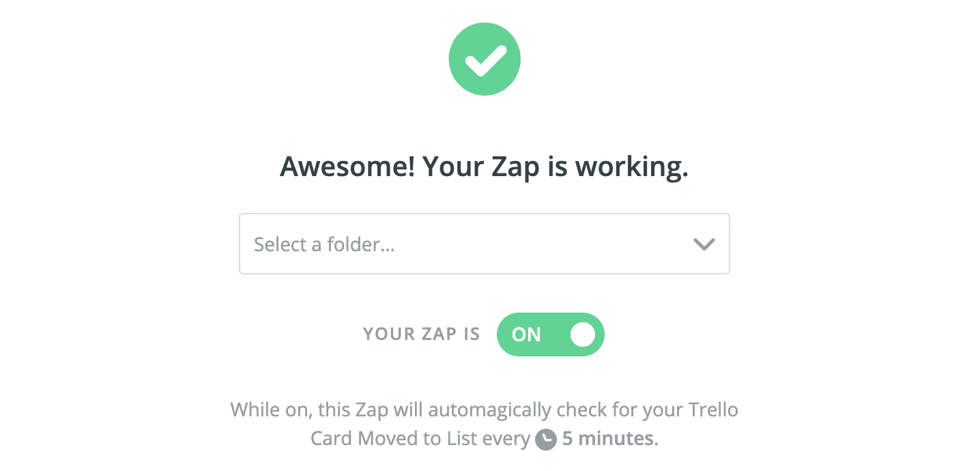Click the ON label inside the green switch

coord(526,334)
